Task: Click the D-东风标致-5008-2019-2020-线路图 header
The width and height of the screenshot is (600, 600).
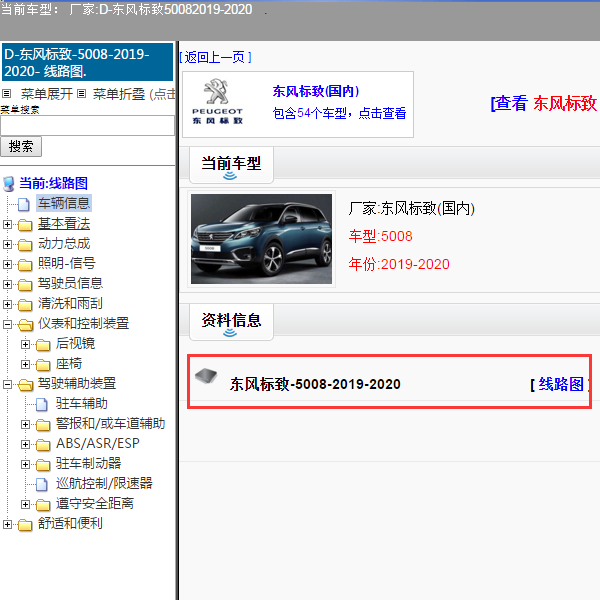Action: pyautogui.click(x=88, y=62)
